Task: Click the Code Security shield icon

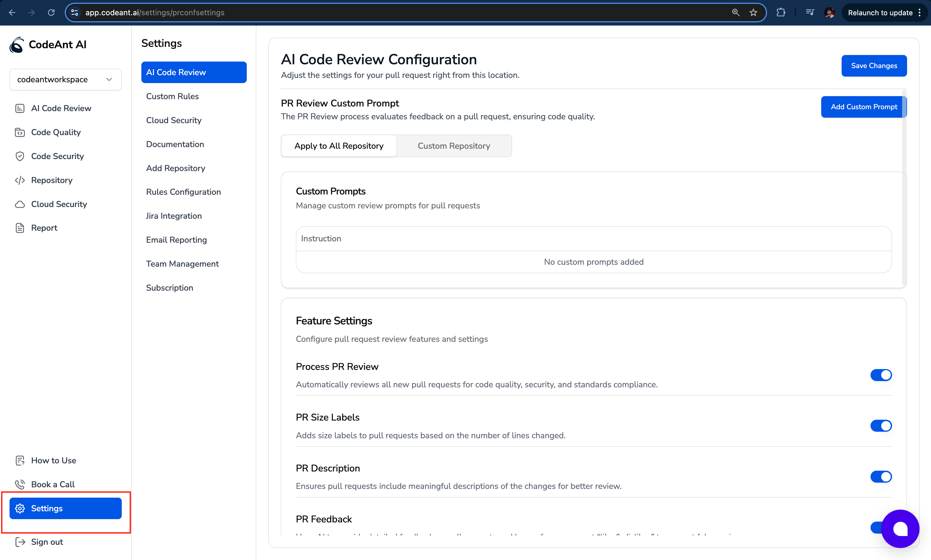Action: coord(20,156)
